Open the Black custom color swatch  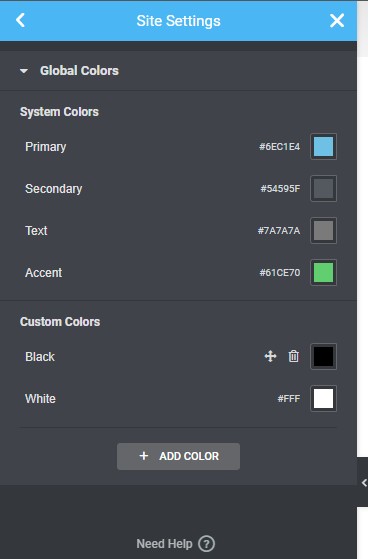click(x=323, y=356)
